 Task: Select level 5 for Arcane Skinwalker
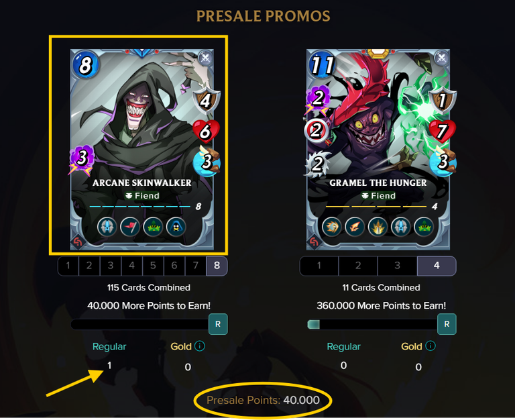[x=153, y=266]
